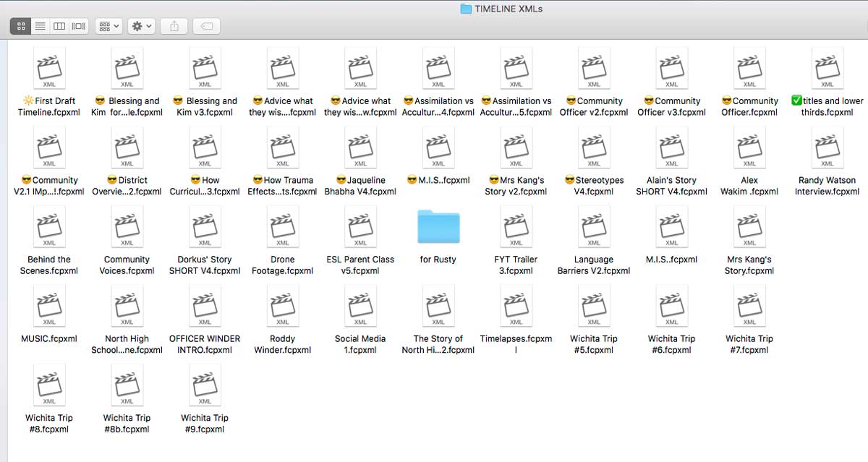868x462 pixels.
Task: Click the "Community Officer.fcpxml" file name
Action: pyautogui.click(x=749, y=107)
